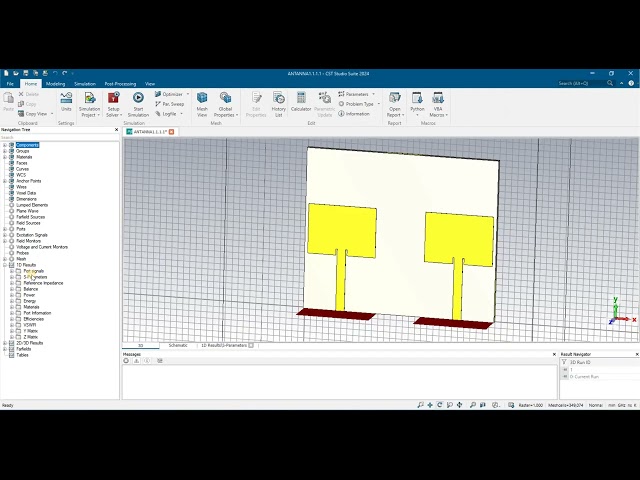Expand the Materials tree node

tap(5, 157)
